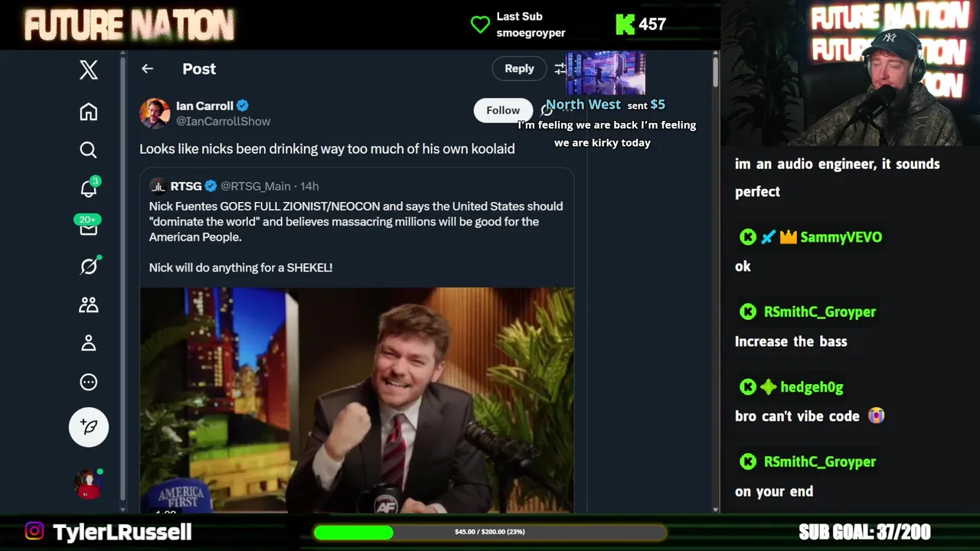Open RTSG quoted post author name

(x=186, y=186)
